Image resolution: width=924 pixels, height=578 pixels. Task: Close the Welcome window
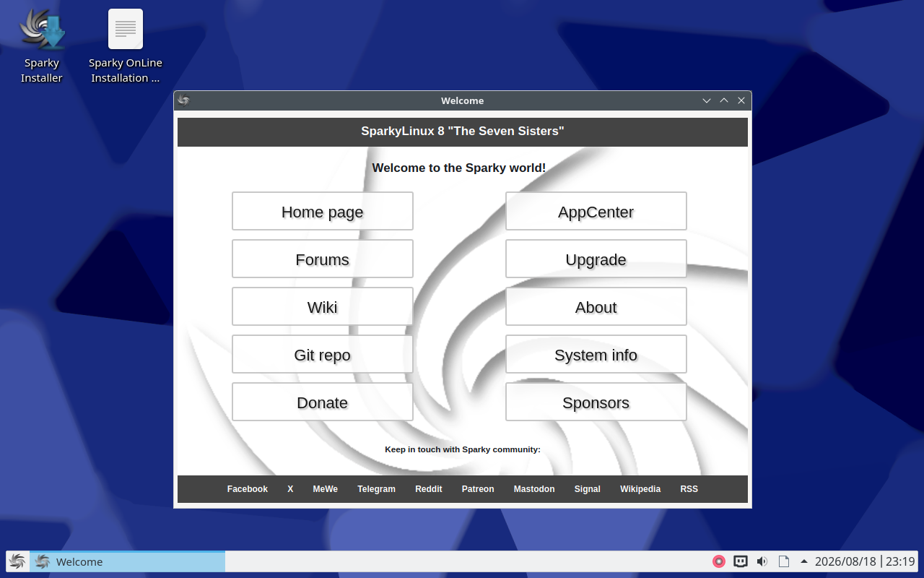741,100
